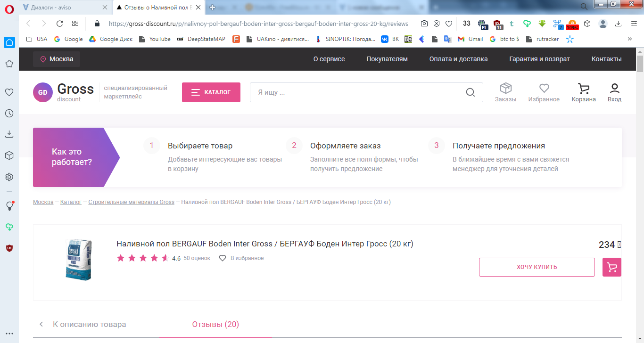Take a snapshot with camera icon
This screenshot has height=343, width=644.
click(x=424, y=24)
